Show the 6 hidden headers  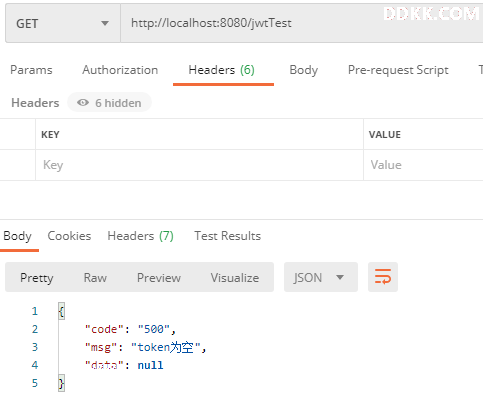click(x=109, y=103)
